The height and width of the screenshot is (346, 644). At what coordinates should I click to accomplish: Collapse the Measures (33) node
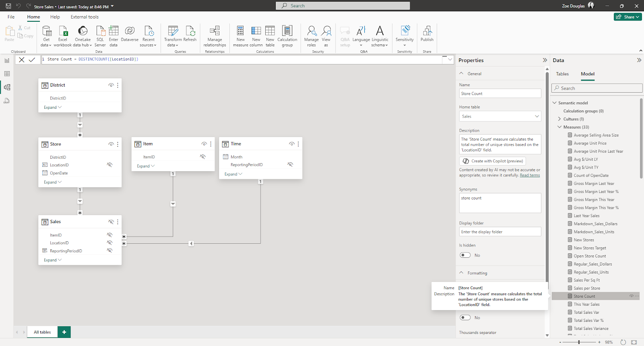click(x=559, y=127)
